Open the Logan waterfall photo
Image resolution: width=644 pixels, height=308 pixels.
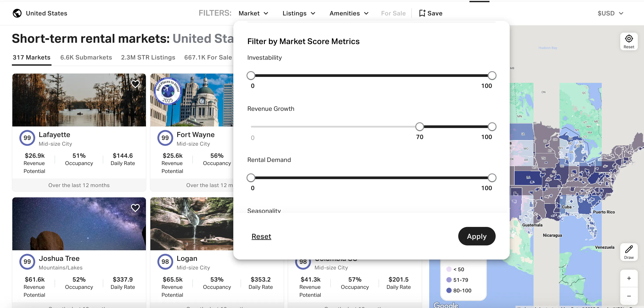192,224
